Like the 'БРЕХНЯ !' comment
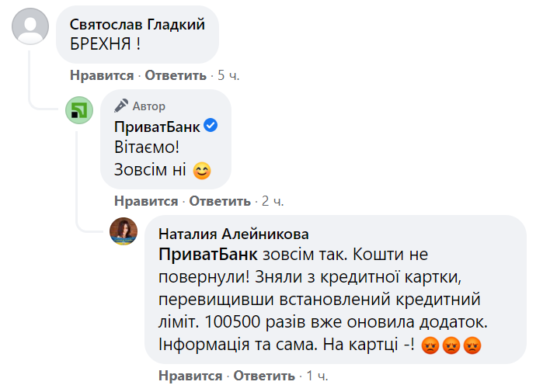The image size is (543, 392). point(103,75)
